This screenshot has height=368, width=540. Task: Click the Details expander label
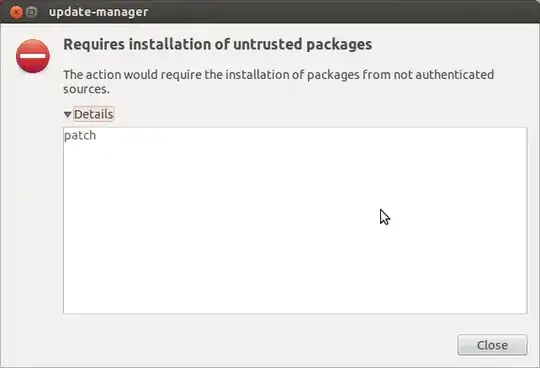click(x=94, y=114)
